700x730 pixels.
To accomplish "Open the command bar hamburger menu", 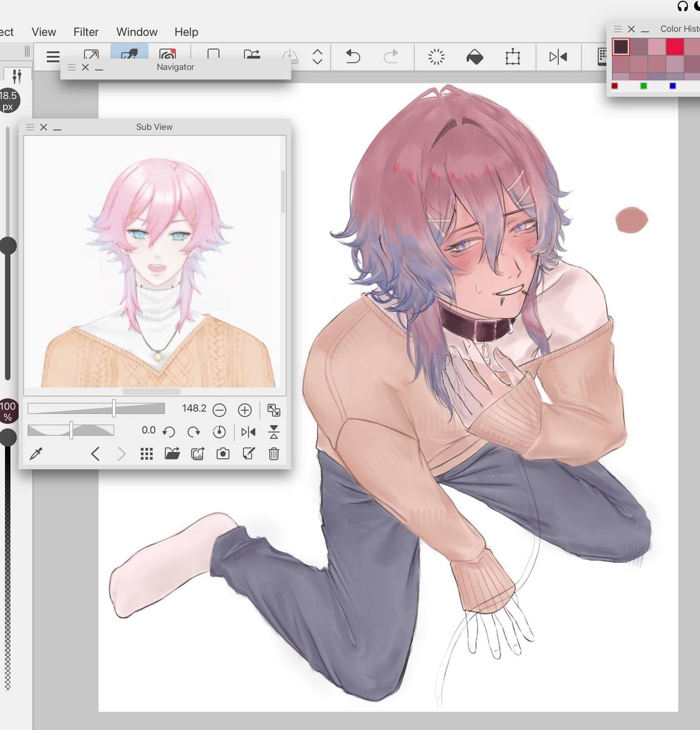I will (53, 57).
